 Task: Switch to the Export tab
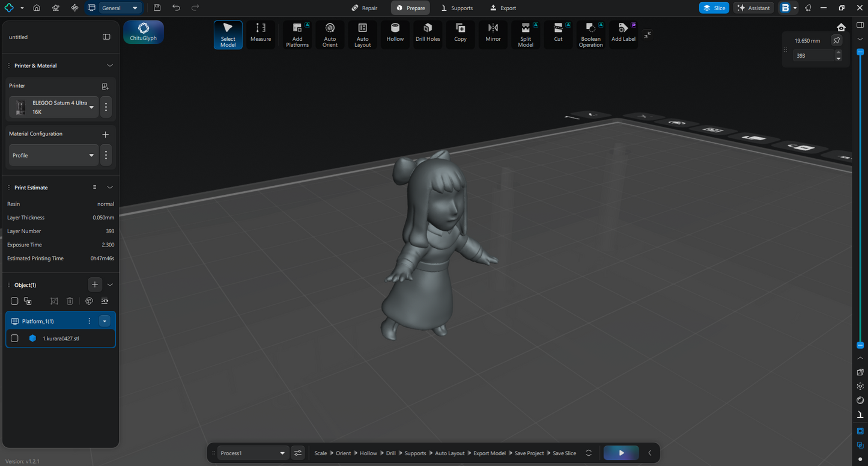coord(503,8)
